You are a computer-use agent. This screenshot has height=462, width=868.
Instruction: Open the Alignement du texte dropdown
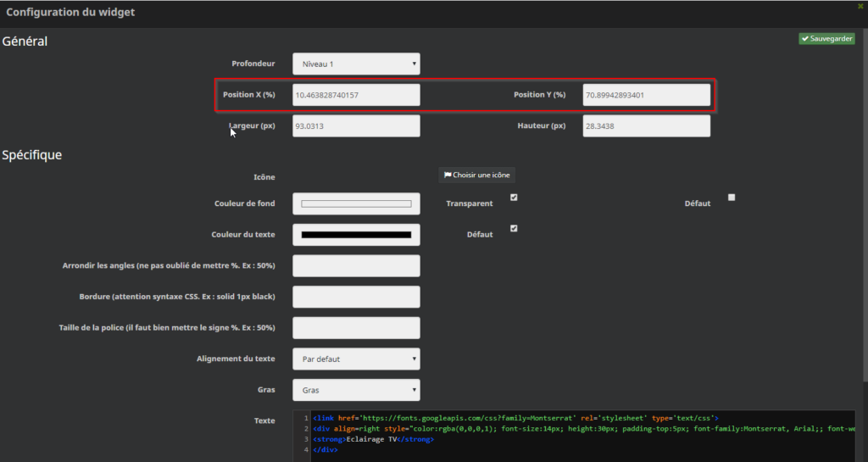[x=356, y=359]
